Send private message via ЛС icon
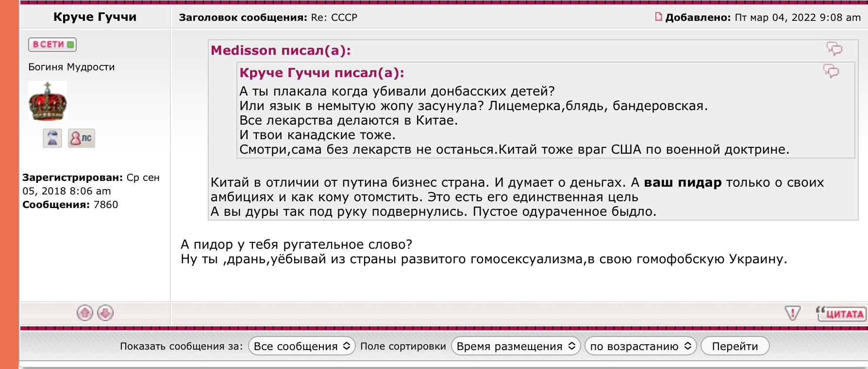The width and height of the screenshot is (868, 369). 81,138
